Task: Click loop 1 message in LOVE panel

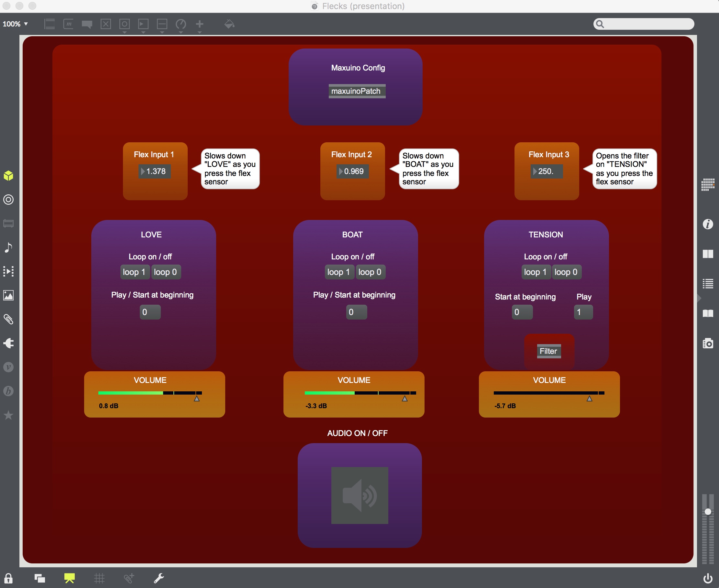Action: point(135,272)
